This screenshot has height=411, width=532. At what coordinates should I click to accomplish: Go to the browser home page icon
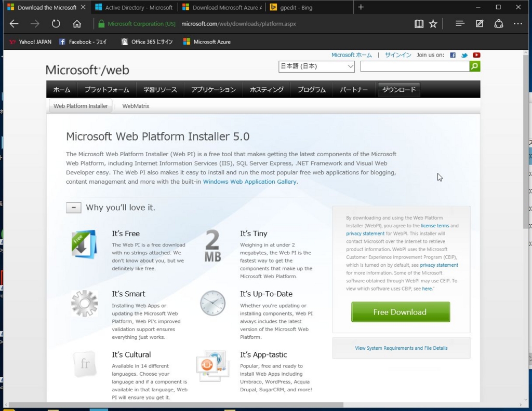point(77,24)
